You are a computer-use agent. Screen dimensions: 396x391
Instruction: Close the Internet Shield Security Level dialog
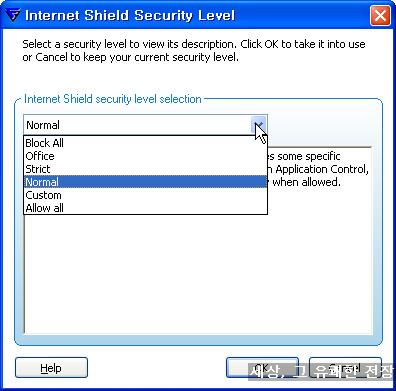click(380, 16)
